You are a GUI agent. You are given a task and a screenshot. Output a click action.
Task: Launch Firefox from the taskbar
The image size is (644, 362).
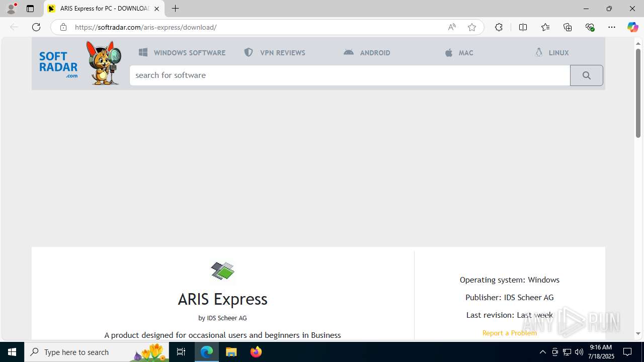click(256, 352)
